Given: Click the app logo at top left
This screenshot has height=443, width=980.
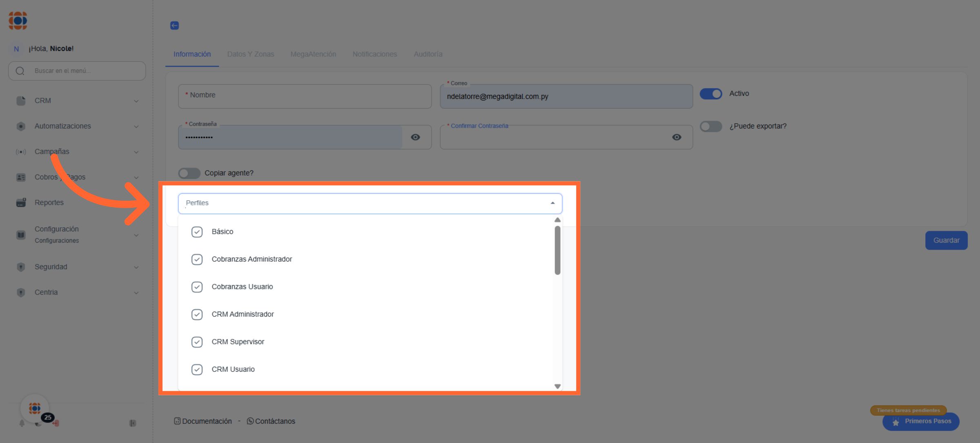Looking at the screenshot, I should point(18,20).
